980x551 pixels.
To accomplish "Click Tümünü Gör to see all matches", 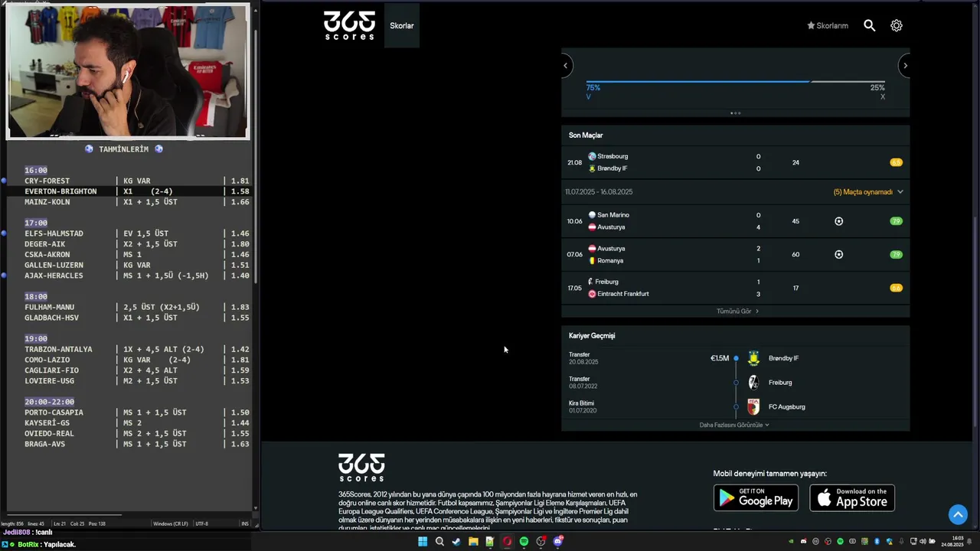I will [737, 311].
